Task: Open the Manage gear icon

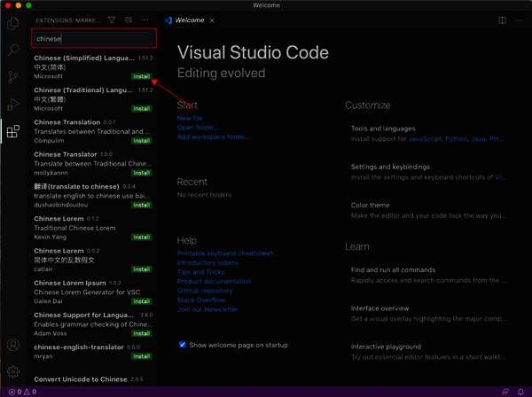Action: (x=12, y=371)
